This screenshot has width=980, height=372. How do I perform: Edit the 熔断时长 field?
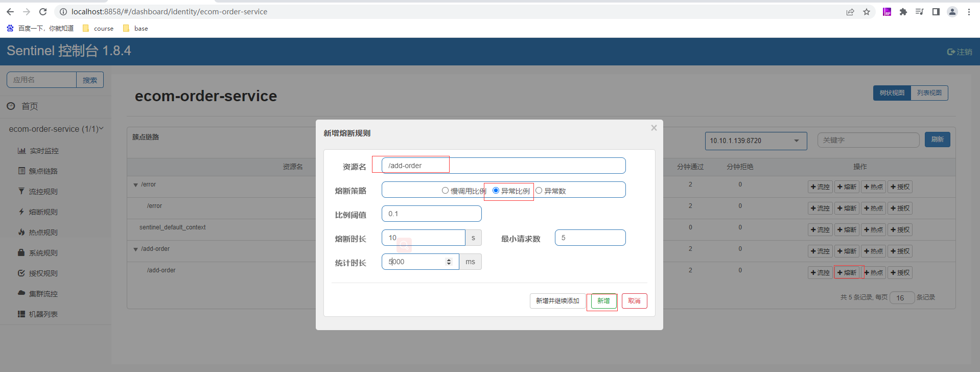click(424, 238)
